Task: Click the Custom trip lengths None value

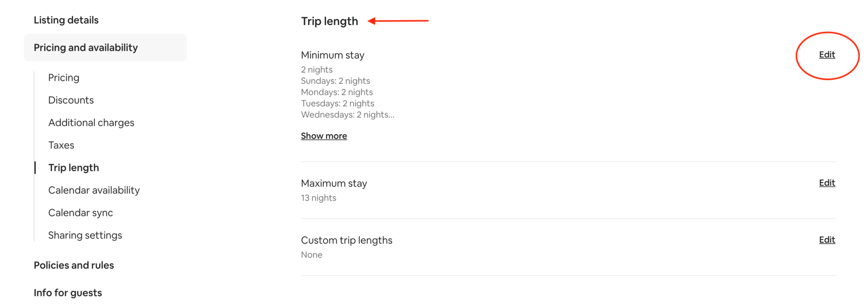Action: click(311, 254)
